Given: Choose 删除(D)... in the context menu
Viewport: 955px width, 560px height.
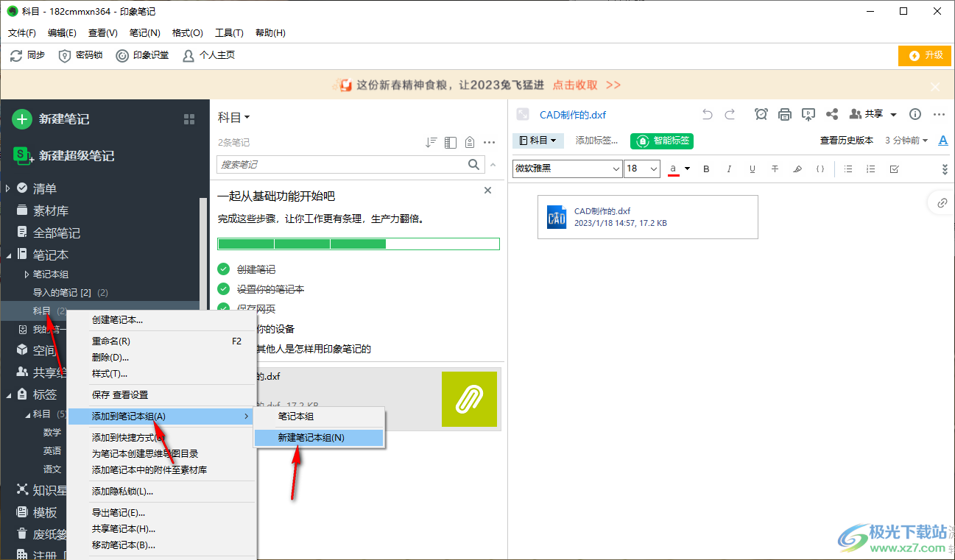Looking at the screenshot, I should 110,358.
